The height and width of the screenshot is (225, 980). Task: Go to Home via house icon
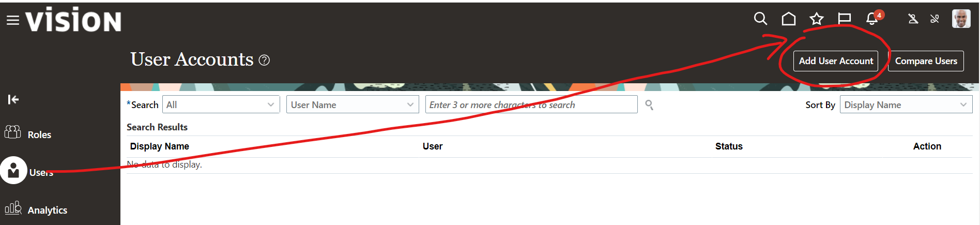point(789,19)
